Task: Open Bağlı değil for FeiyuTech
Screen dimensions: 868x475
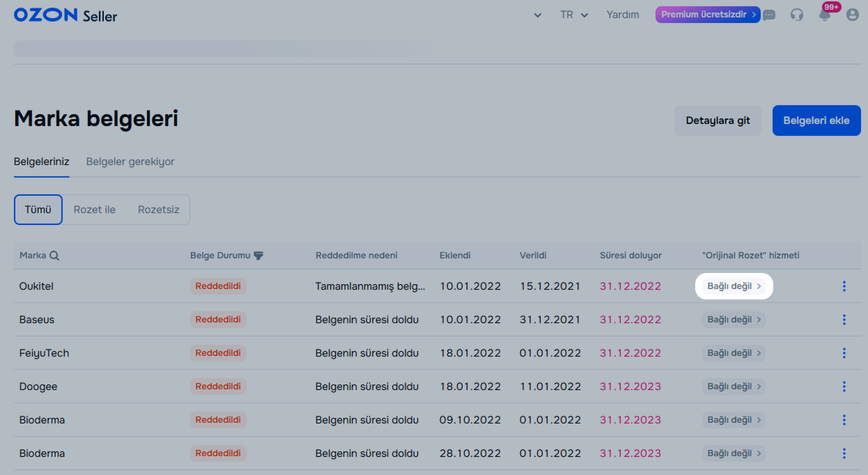Action: pyautogui.click(x=734, y=353)
